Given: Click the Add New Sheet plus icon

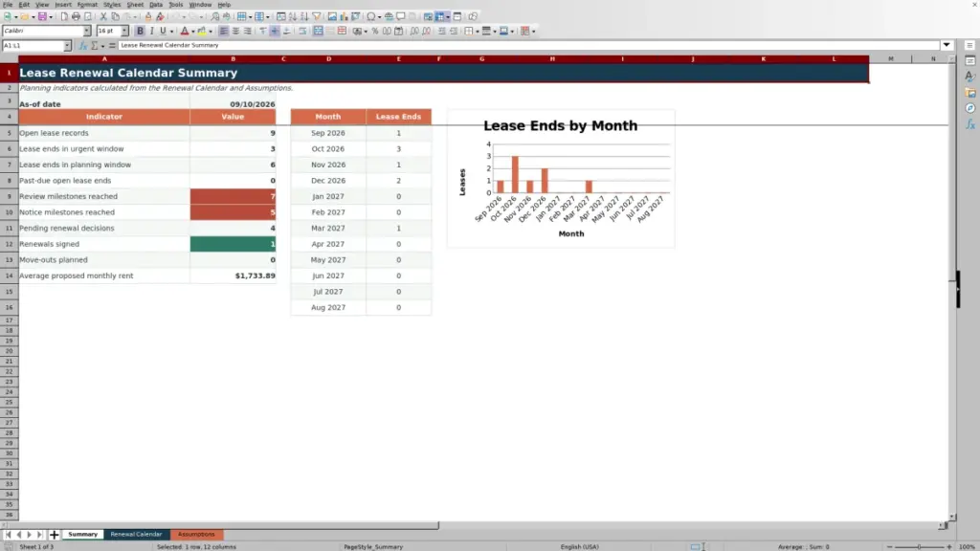Looking at the screenshot, I should (55, 534).
